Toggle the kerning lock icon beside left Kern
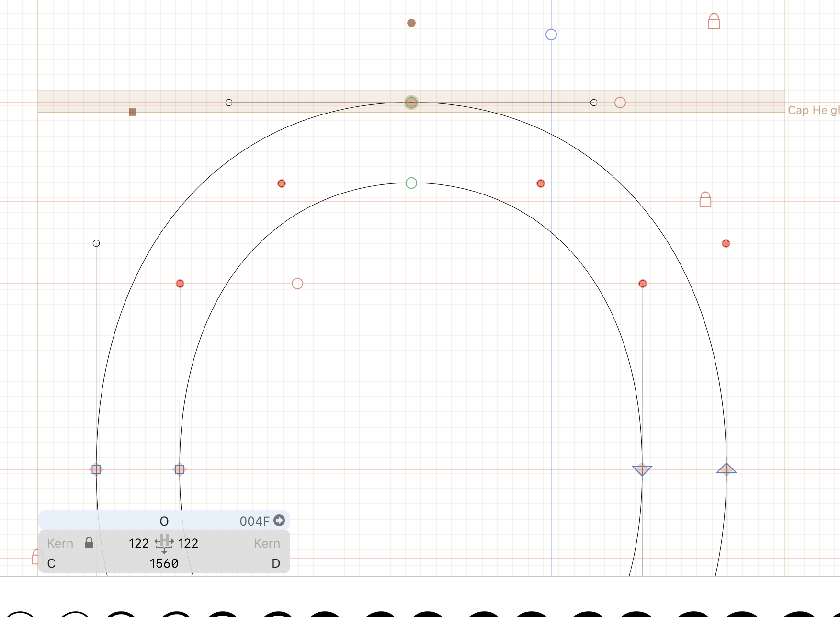 [89, 542]
